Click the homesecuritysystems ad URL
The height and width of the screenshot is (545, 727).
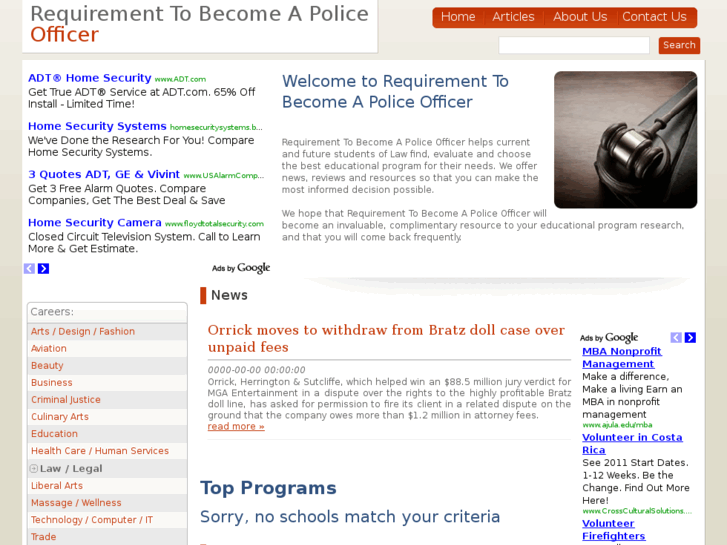click(x=216, y=128)
